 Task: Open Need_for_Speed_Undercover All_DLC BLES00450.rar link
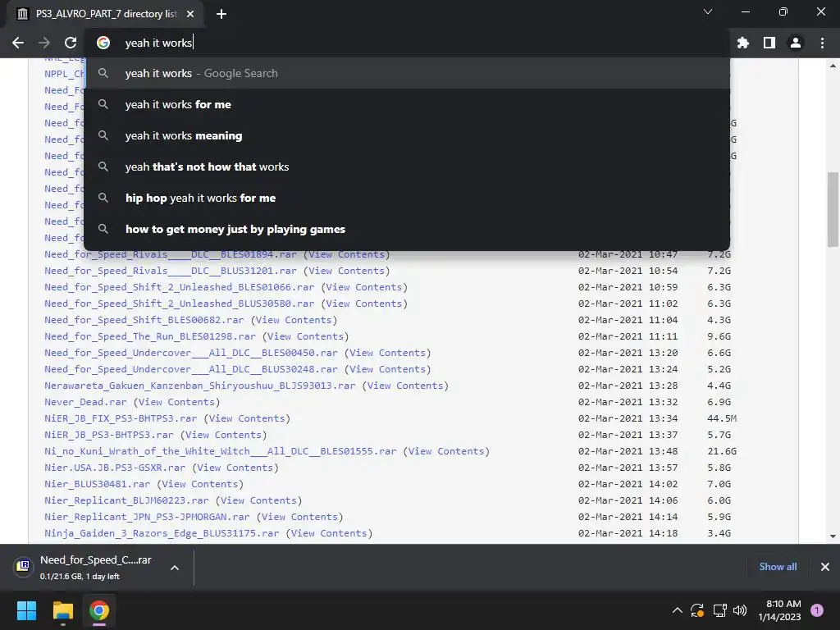191,353
